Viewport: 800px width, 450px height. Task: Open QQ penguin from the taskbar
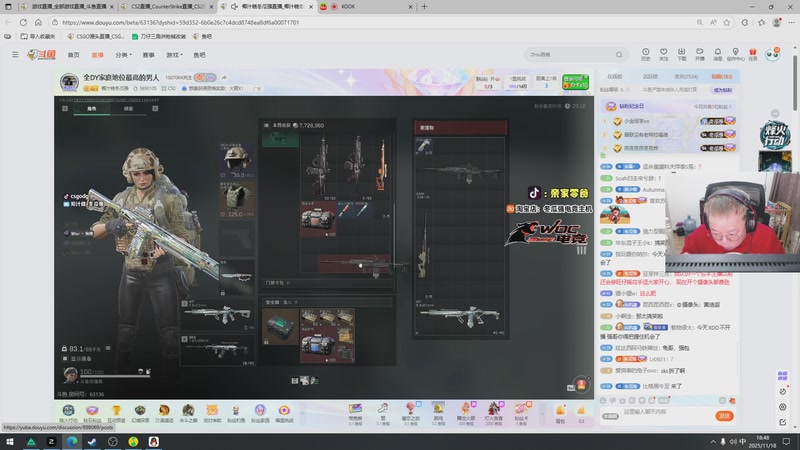pyautogui.click(x=153, y=442)
